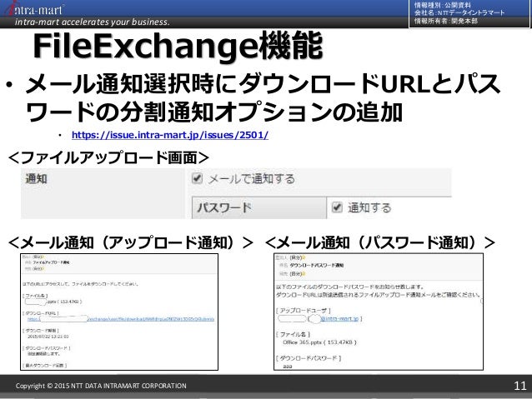Viewport: 532px width, 399px height.
Task: Toggle the メールで通知する checkbox
Action: [197, 178]
